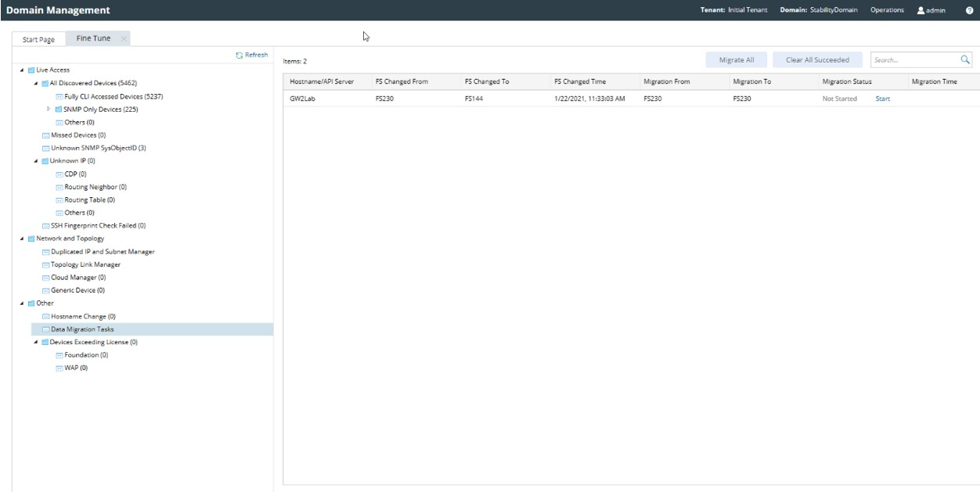Sort by FS Changed Time column
This screenshot has width=980, height=492.
pyautogui.click(x=593, y=81)
